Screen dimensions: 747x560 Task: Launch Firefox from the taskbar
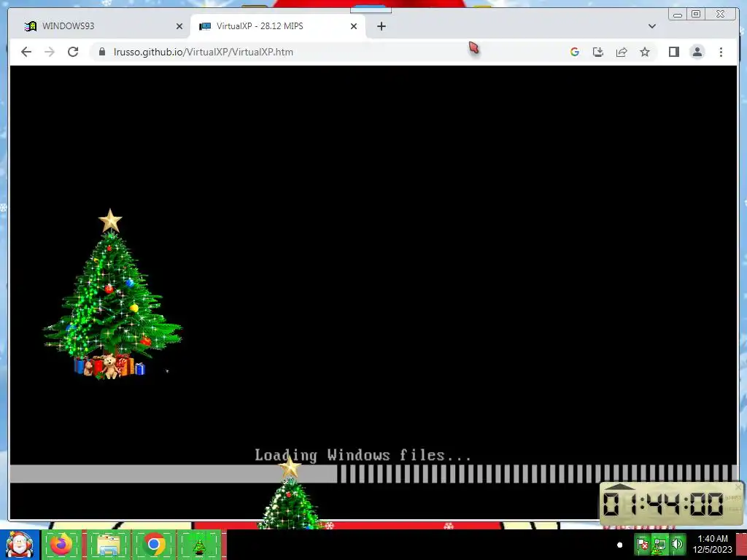coord(61,545)
